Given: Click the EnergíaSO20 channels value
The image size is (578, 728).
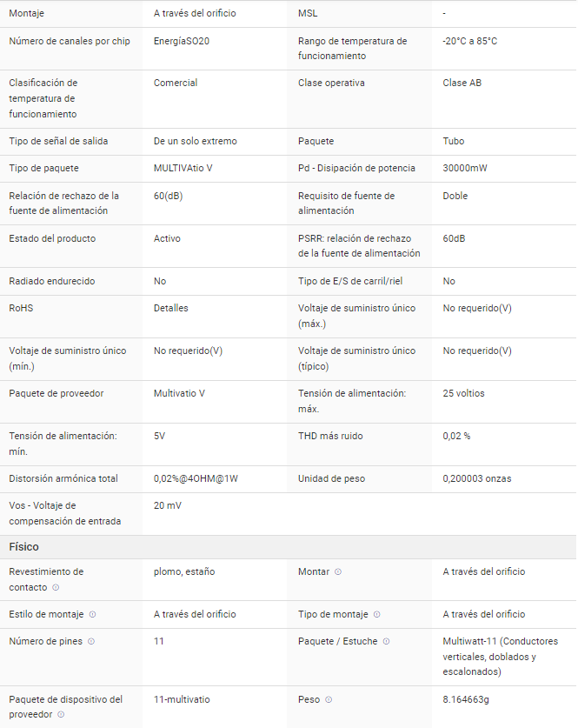Looking at the screenshot, I should (x=182, y=41).
